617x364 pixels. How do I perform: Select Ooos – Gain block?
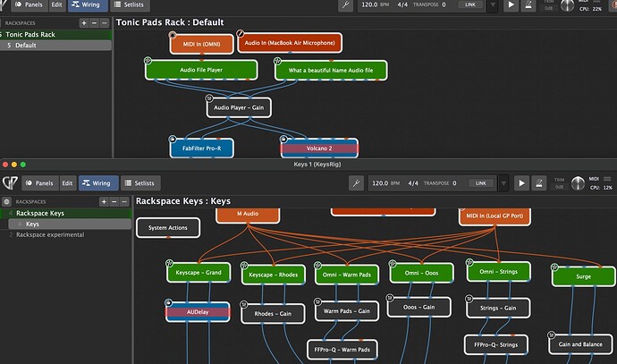(419, 307)
